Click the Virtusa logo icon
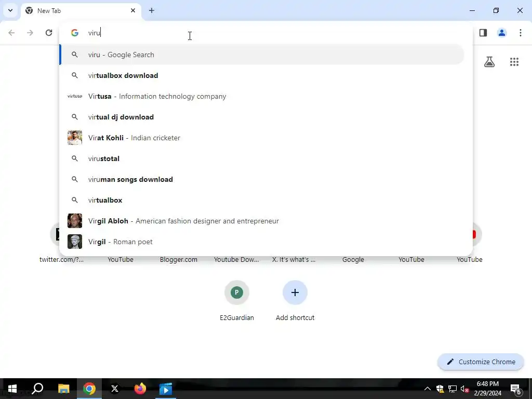The image size is (532, 399). click(75, 96)
